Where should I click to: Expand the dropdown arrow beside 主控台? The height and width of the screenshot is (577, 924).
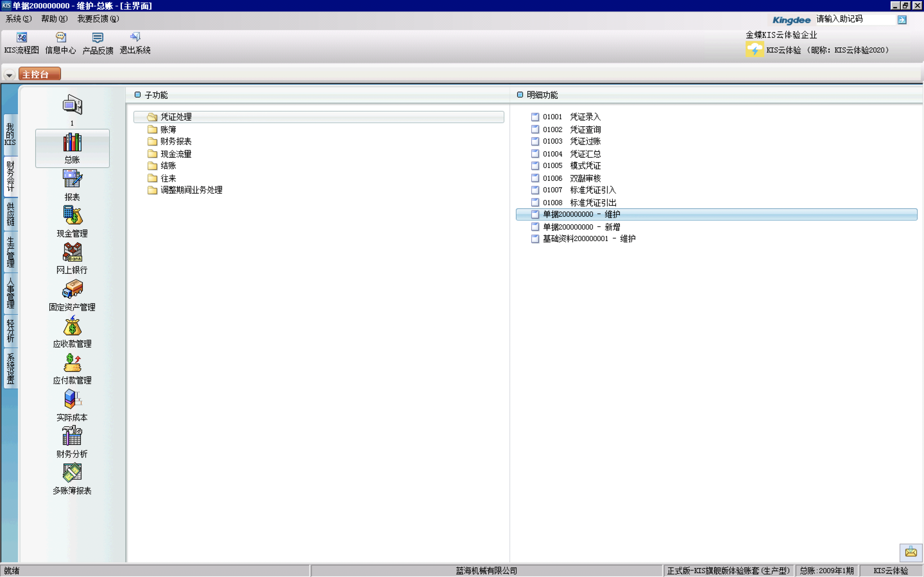click(x=9, y=75)
